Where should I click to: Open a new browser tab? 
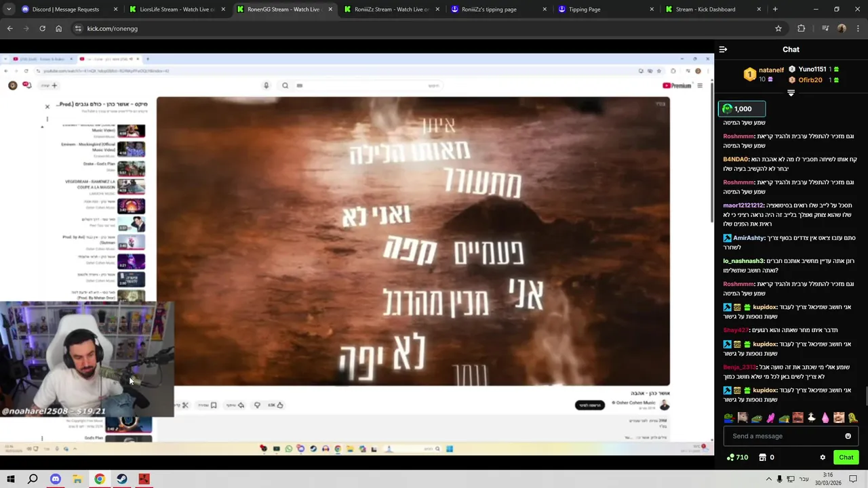click(775, 9)
